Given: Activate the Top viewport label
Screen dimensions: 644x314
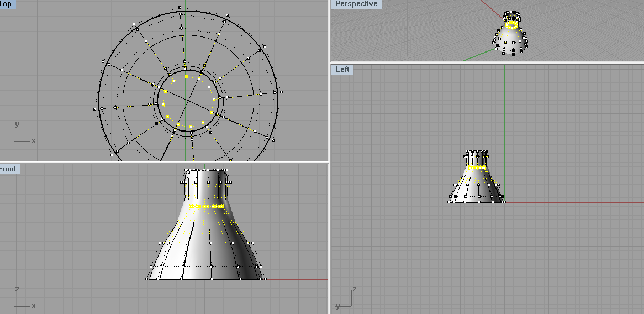Looking at the screenshot, I should point(7,4).
